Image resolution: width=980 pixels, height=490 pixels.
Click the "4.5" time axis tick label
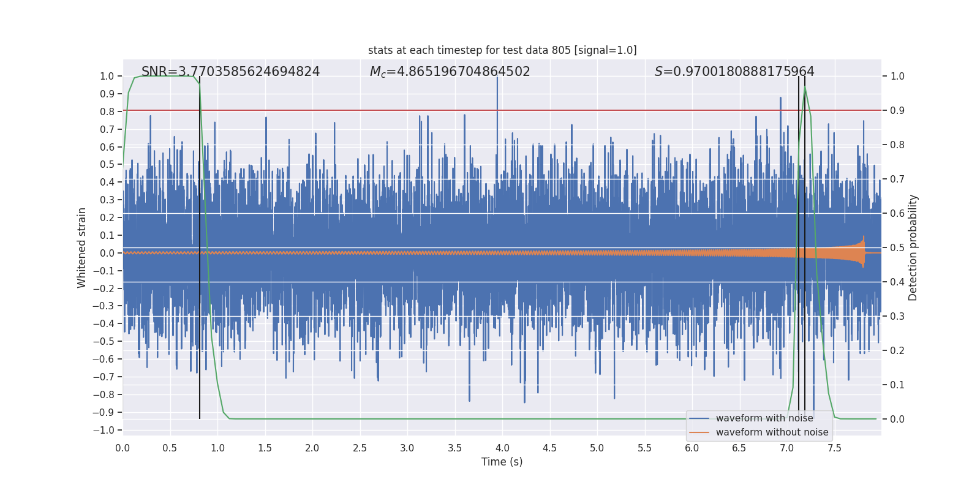point(550,448)
